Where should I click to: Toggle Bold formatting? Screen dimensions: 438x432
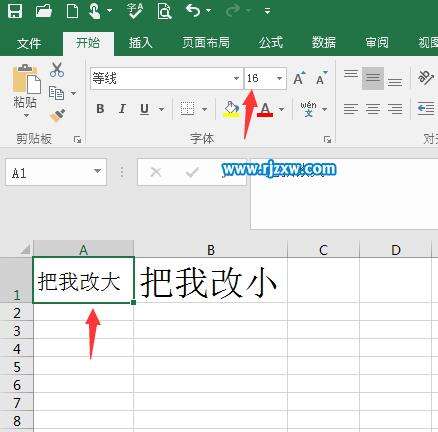(x=100, y=109)
